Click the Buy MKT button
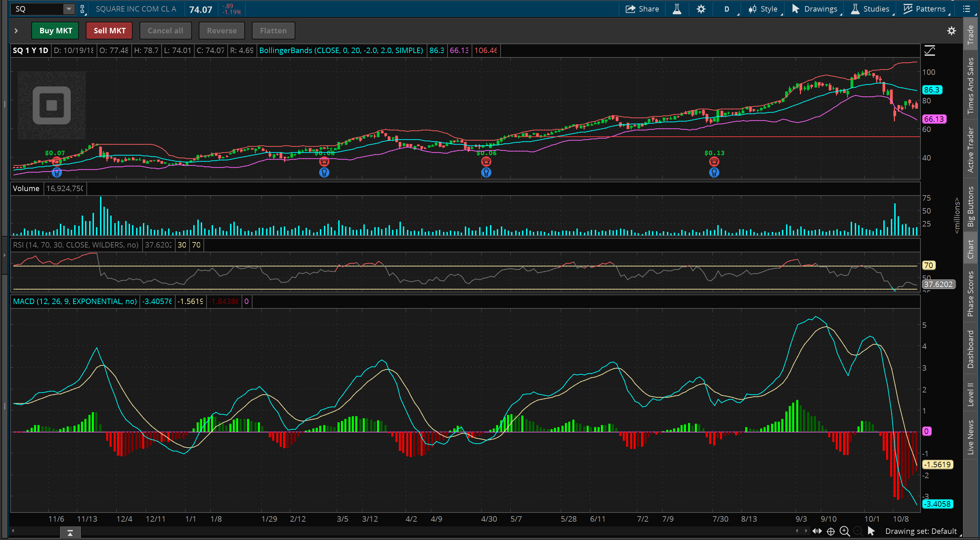 tap(55, 31)
